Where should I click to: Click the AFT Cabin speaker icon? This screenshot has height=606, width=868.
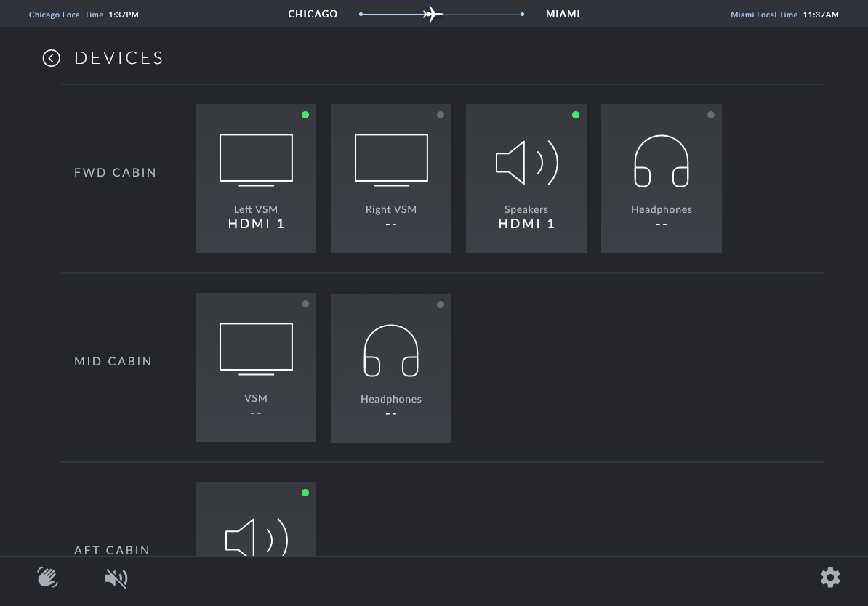pos(256,538)
